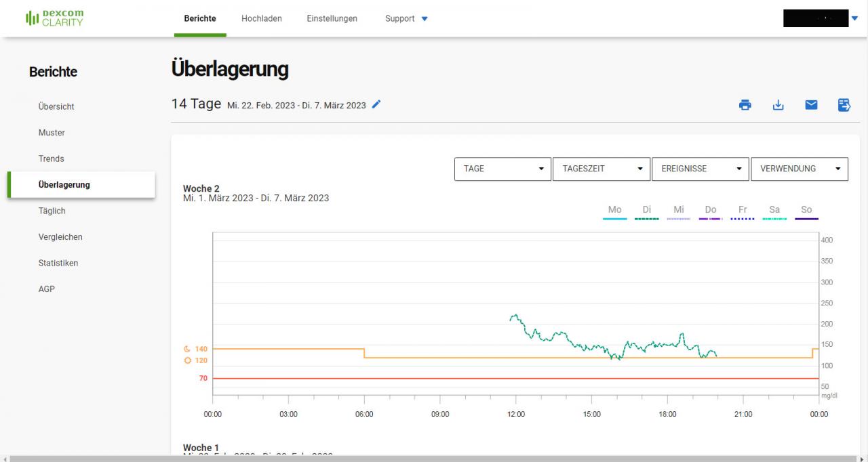Toggle the Mo day line in legend

[x=614, y=213]
